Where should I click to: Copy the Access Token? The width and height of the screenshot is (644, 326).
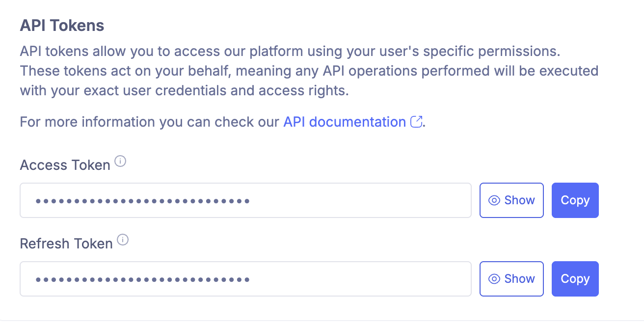pos(575,200)
